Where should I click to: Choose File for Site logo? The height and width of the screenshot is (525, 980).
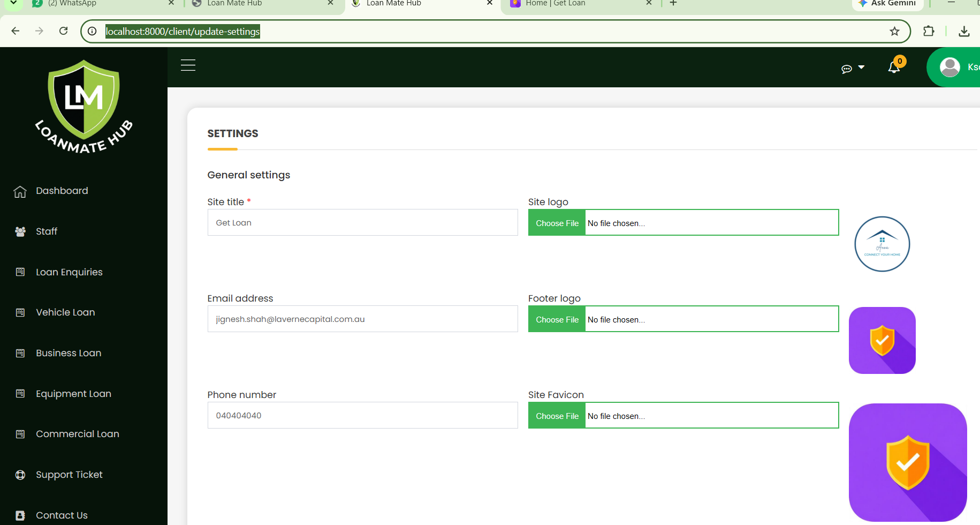click(x=557, y=223)
